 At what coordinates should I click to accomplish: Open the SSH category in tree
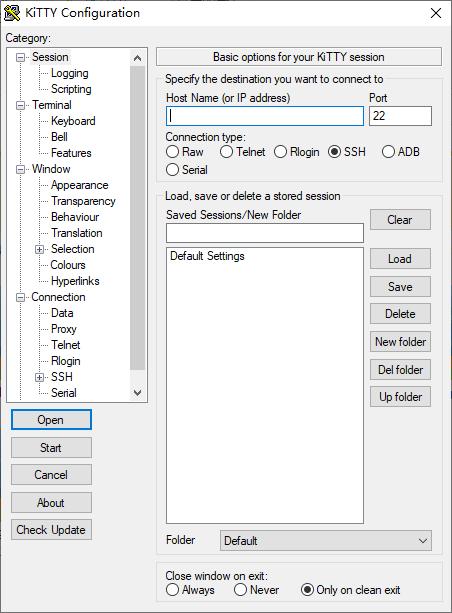pyautogui.click(x=62, y=377)
